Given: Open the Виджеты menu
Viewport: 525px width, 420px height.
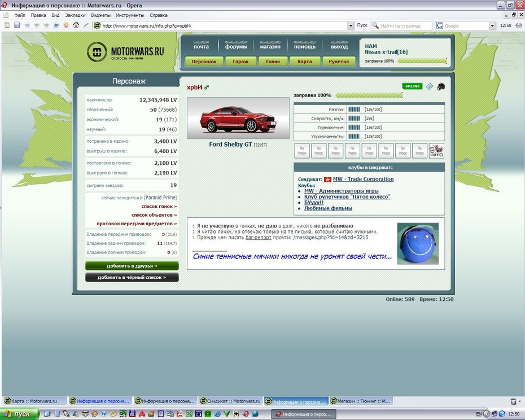Looking at the screenshot, I should tap(100, 15).
